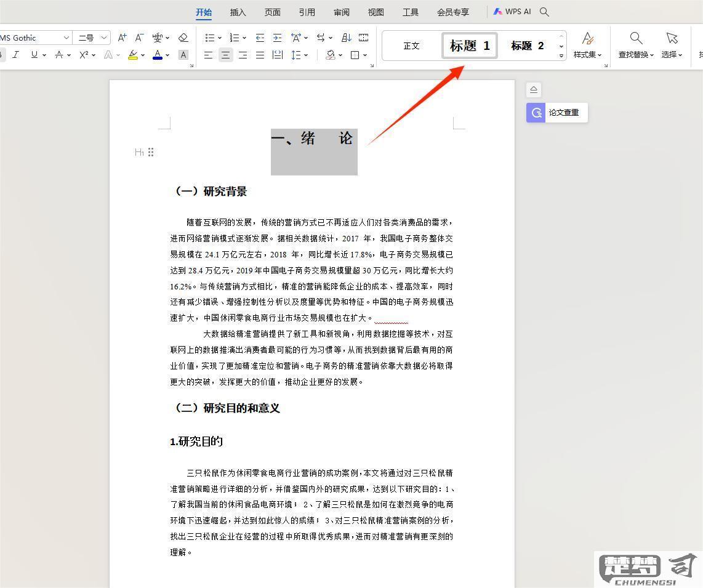The image size is (703, 588).
Task: Click the text direction swap icon
Action: 321,38
